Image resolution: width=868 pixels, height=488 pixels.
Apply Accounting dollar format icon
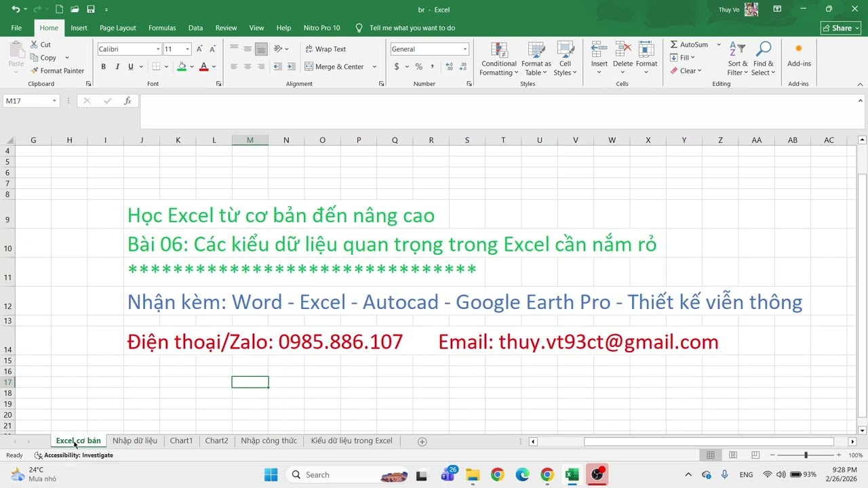click(x=397, y=66)
